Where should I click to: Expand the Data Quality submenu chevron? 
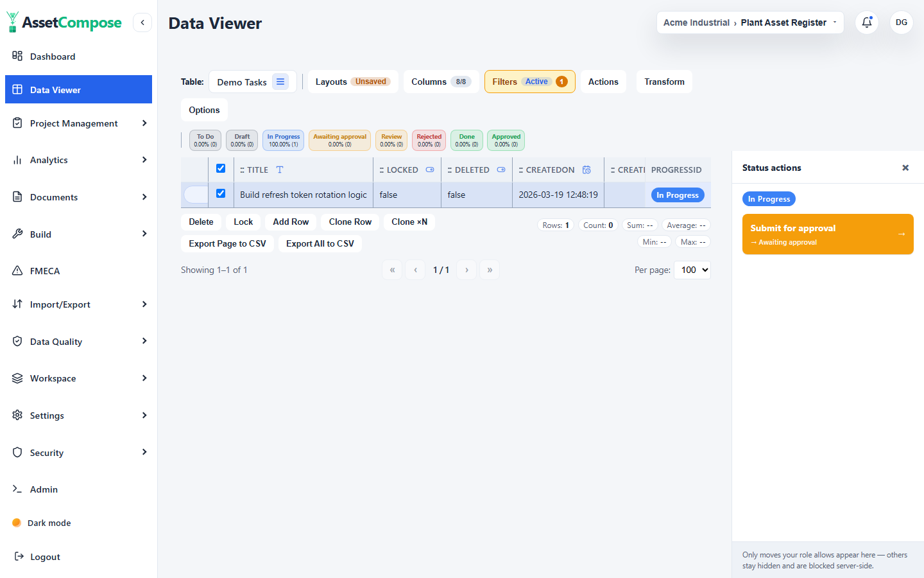tap(144, 340)
